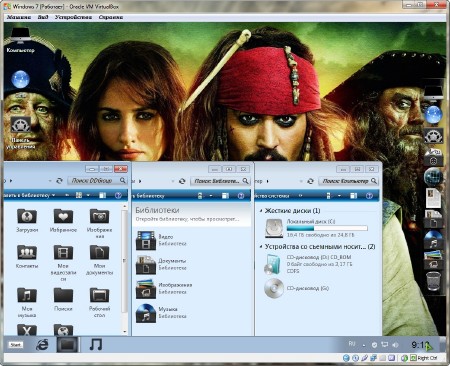Screen dimensions: 450x366
Task: Open the Мои видеозаписи folder
Action: pos(63,263)
